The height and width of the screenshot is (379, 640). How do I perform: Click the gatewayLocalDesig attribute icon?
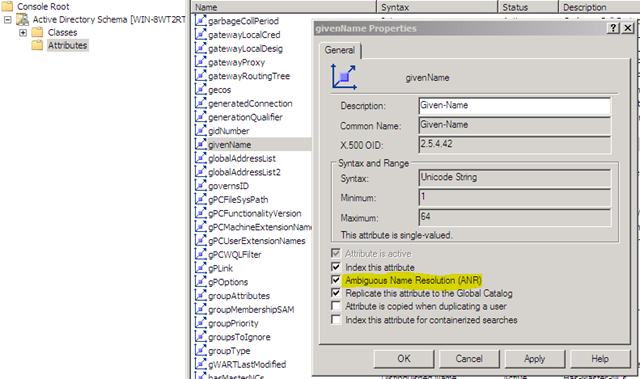200,48
